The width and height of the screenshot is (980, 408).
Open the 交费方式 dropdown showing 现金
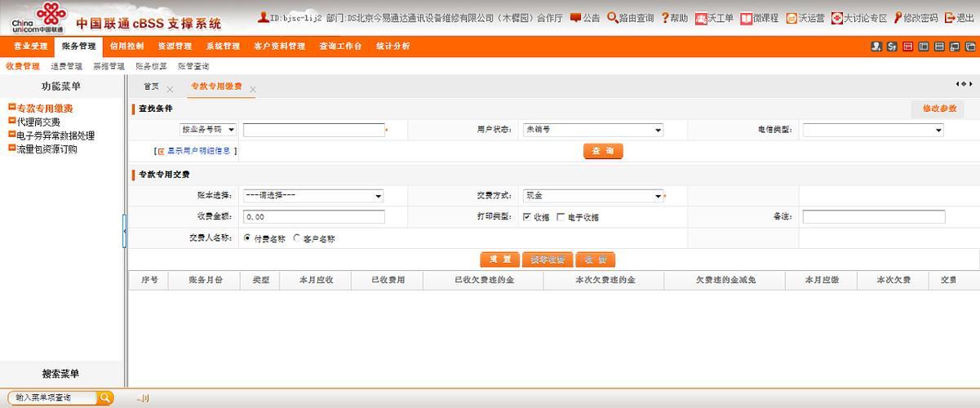592,196
